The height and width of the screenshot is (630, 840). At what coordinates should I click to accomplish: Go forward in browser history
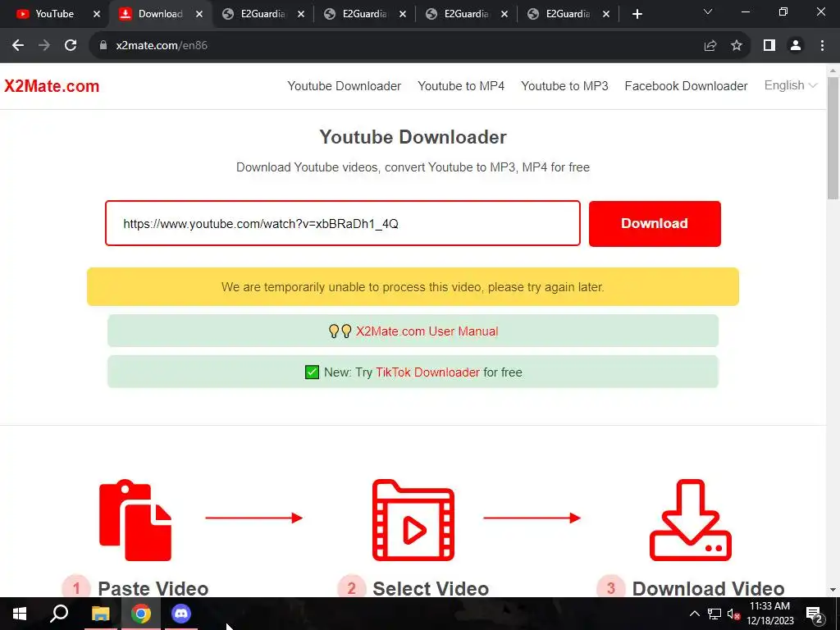pos(44,46)
